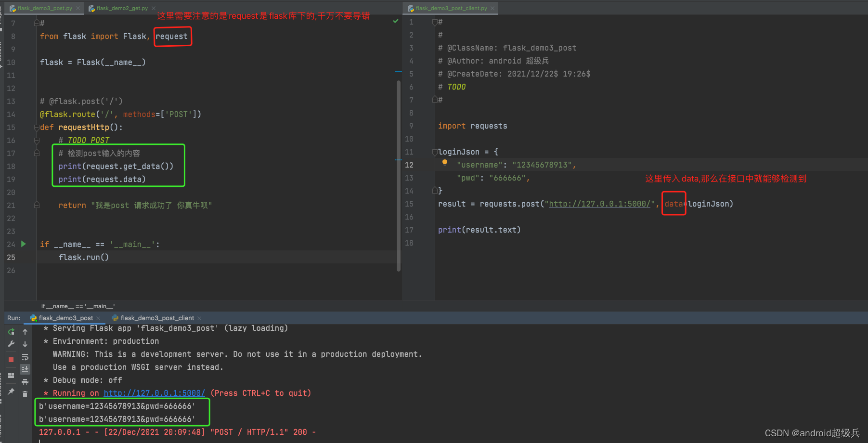Click on 'import requests' in right editor
868x443 pixels.
[472, 126]
